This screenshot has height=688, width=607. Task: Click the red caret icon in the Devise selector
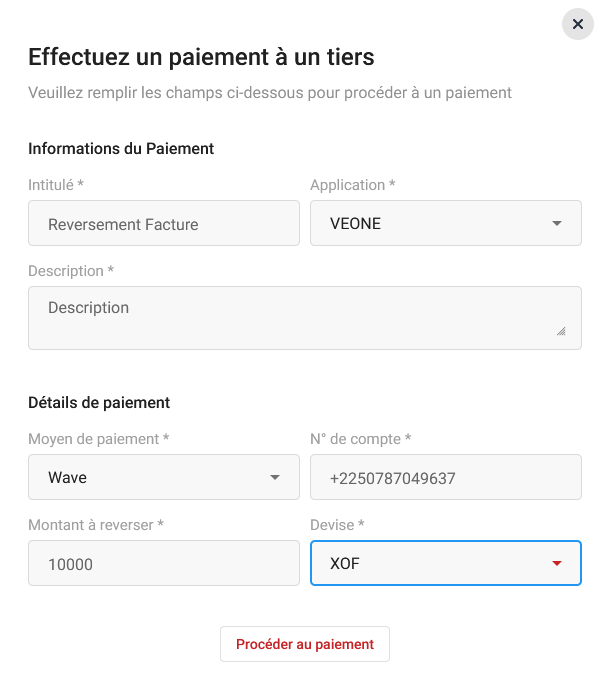click(x=557, y=564)
